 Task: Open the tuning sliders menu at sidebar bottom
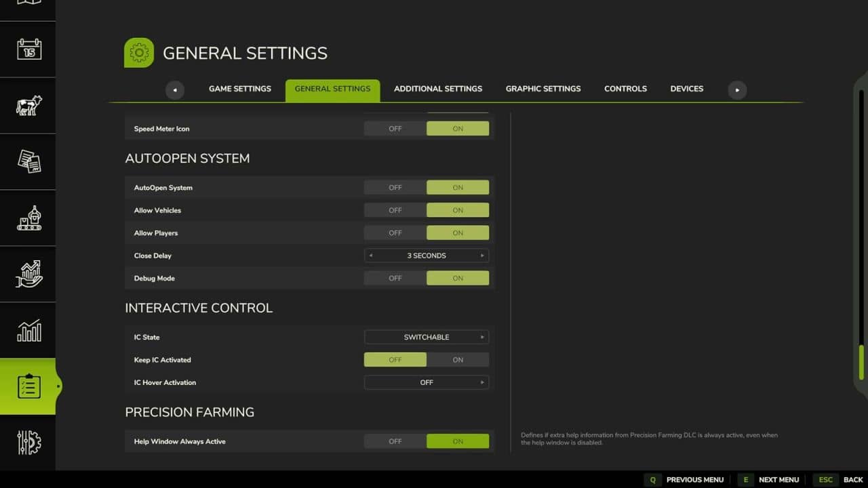coord(28,443)
